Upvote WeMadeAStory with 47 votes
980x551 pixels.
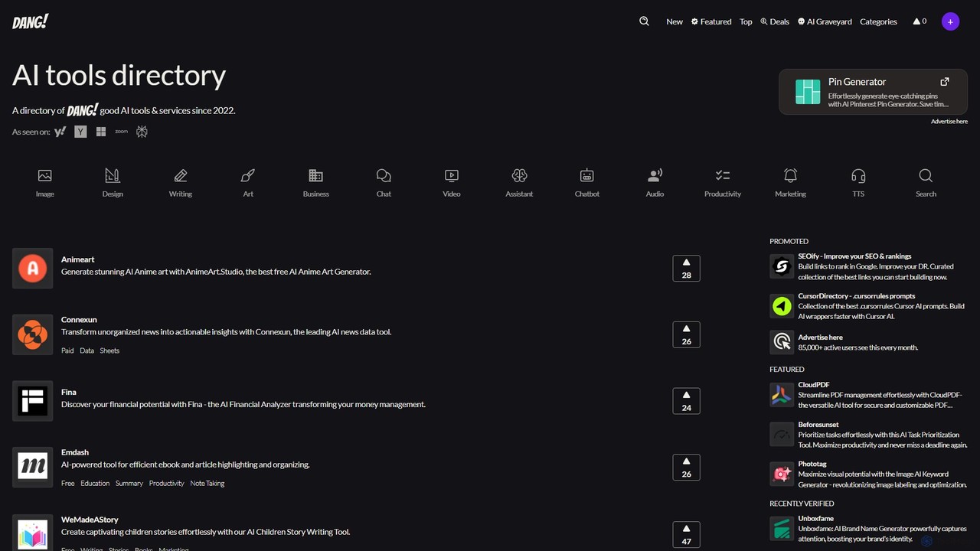coord(686,534)
